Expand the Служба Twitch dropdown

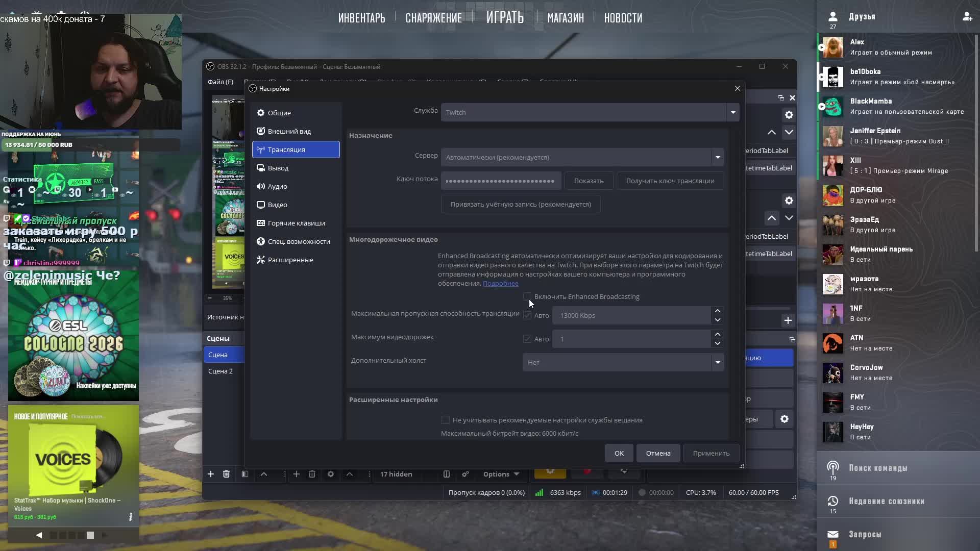(733, 112)
